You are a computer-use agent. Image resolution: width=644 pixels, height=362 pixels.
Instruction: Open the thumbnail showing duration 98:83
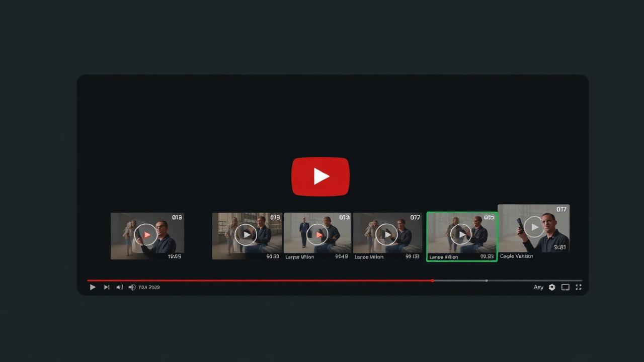[x=247, y=236]
